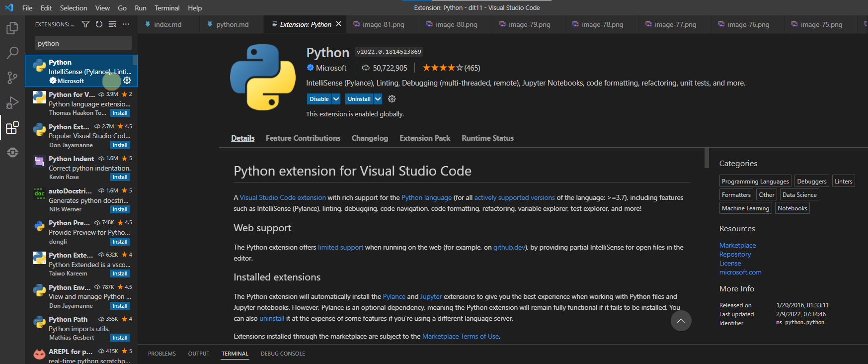Expand the Uninstall button dropdown arrow
The height and width of the screenshot is (364, 868).
(x=378, y=99)
